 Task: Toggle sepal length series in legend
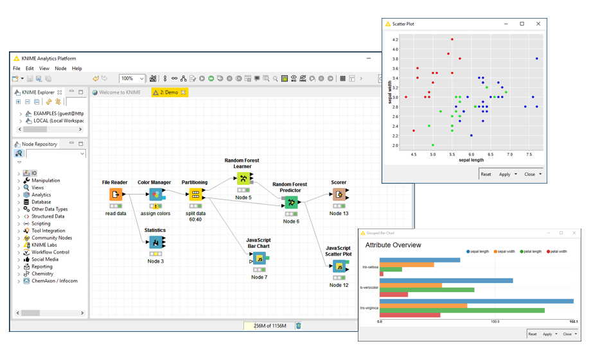point(477,252)
